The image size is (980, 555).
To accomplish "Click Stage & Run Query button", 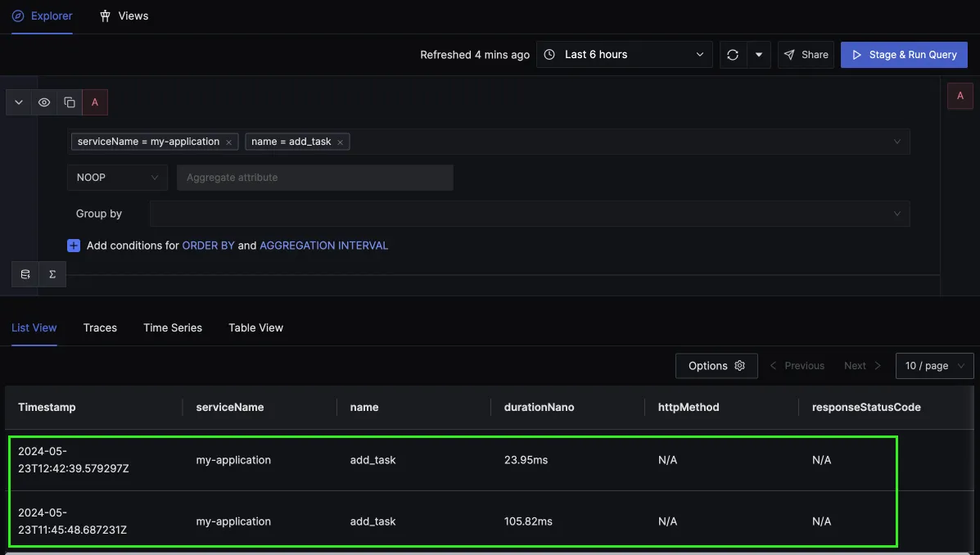I will 904,55.
